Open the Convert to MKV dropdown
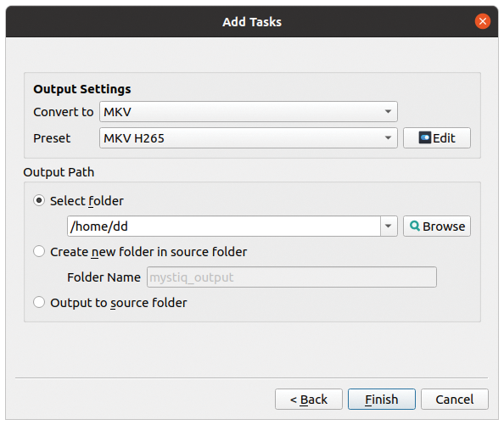Screen dimensions: 504x425 point(249,111)
